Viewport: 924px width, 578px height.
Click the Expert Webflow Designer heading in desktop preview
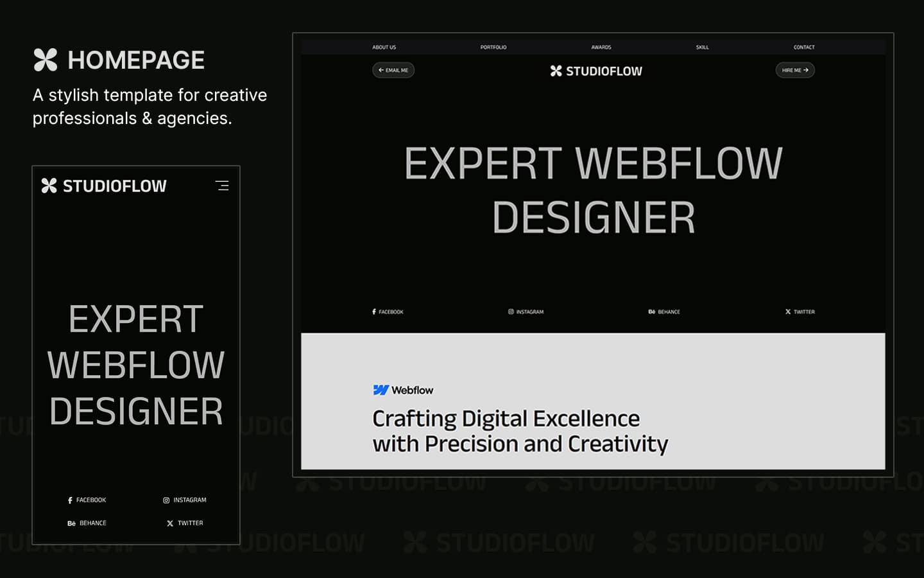594,190
